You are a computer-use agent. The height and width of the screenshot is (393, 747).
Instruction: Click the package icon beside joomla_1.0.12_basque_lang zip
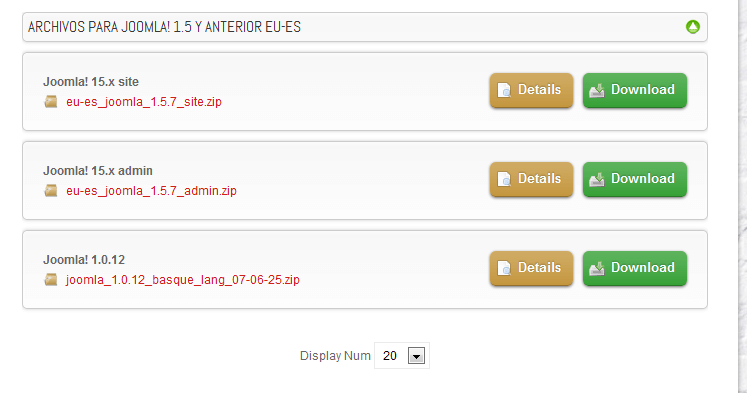51,280
